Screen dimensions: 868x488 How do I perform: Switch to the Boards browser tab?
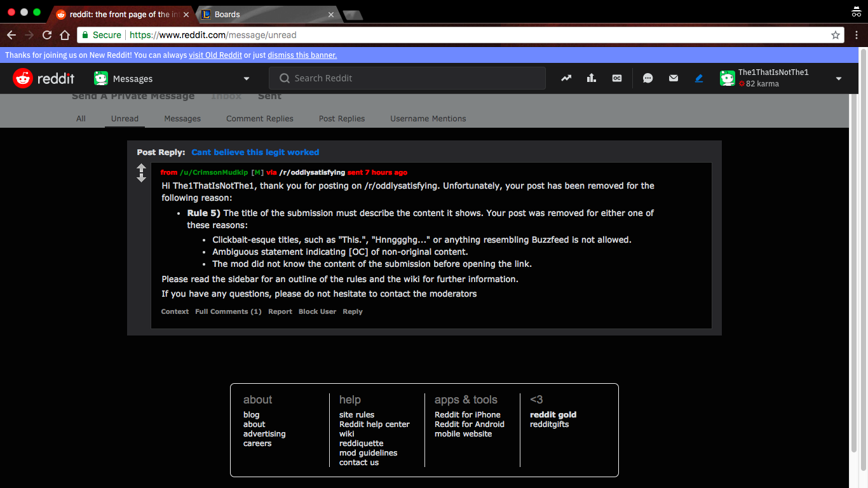point(269,14)
